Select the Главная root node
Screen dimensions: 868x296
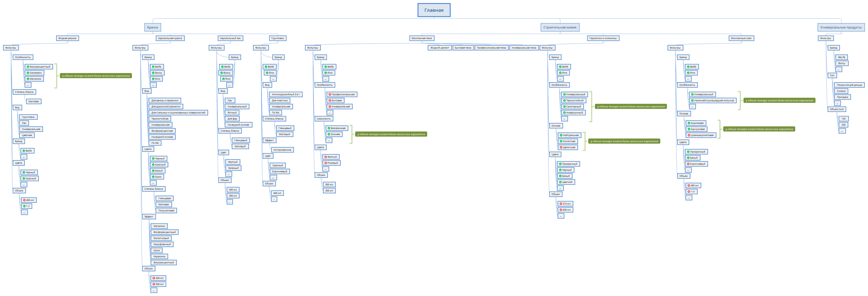434,10
